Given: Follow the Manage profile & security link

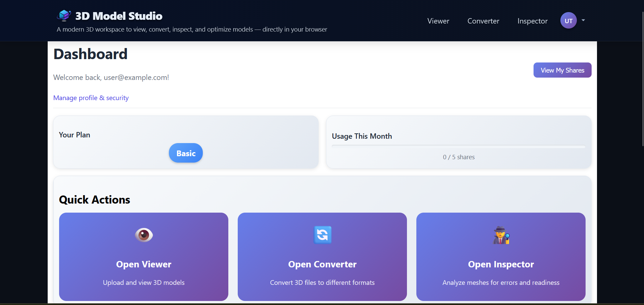Looking at the screenshot, I should click(x=91, y=98).
